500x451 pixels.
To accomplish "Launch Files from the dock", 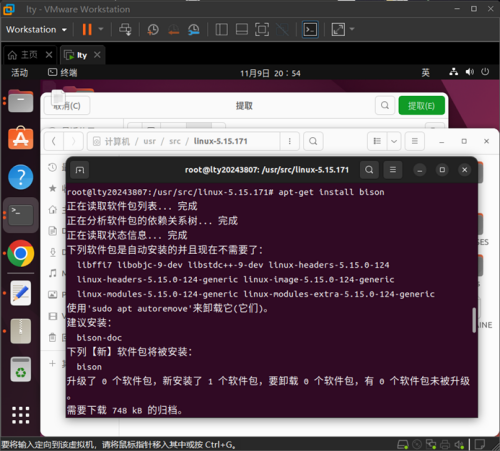I will (21, 101).
